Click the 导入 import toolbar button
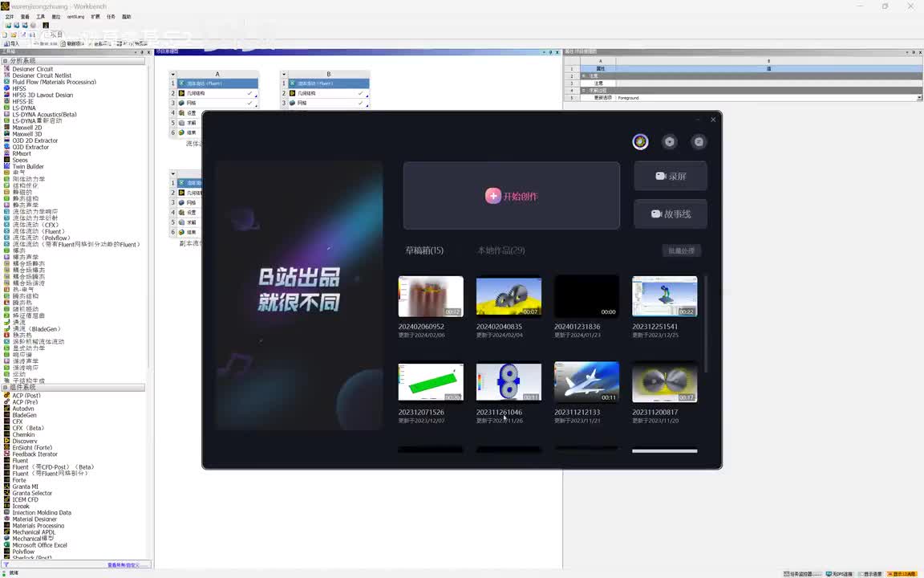This screenshot has height=578, width=924. 11,43
